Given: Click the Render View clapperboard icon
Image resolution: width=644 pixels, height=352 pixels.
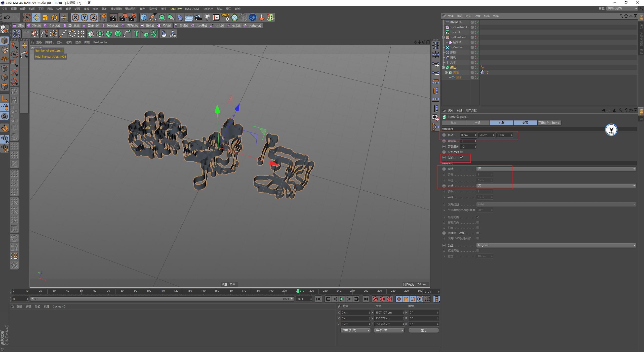Looking at the screenshot, I should click(x=114, y=17).
